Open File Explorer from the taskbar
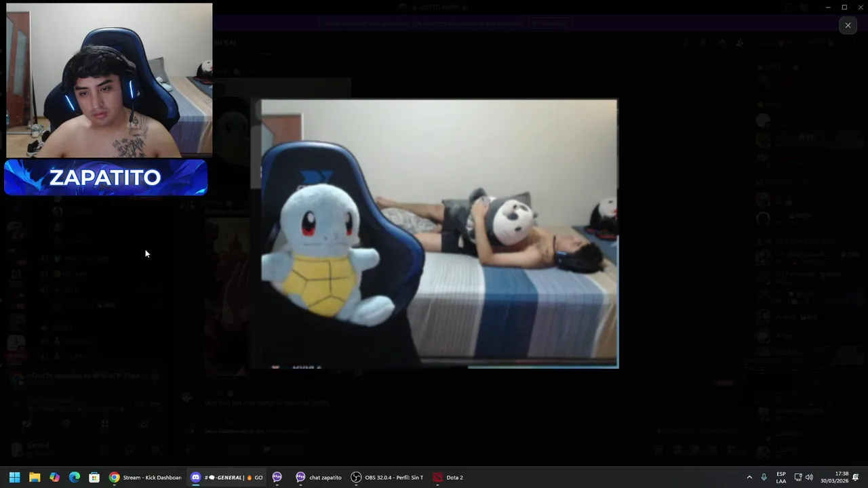868x488 pixels. click(x=35, y=477)
